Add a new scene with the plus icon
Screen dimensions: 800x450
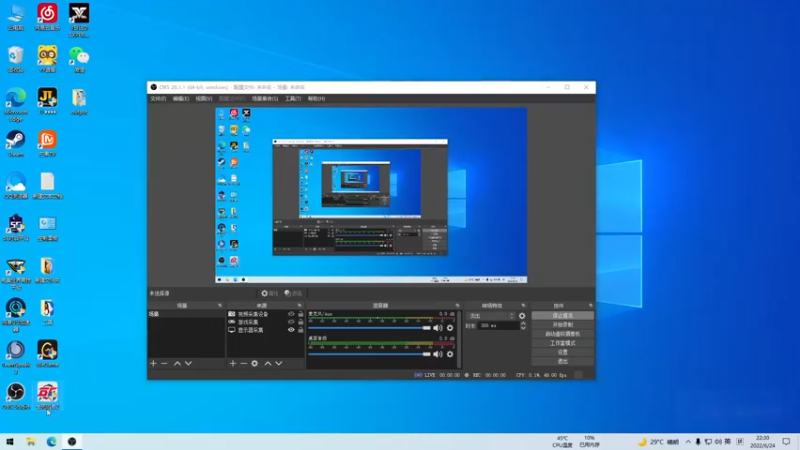click(x=153, y=363)
